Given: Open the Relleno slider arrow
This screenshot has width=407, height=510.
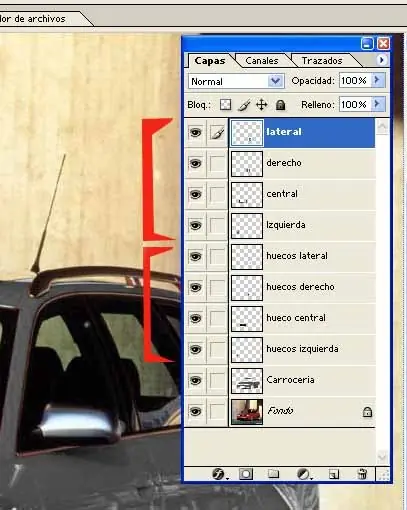Looking at the screenshot, I should coord(377,104).
